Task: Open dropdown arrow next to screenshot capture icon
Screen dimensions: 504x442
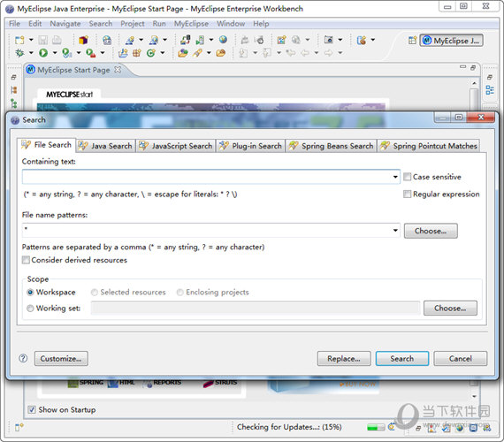Action: 340,40
